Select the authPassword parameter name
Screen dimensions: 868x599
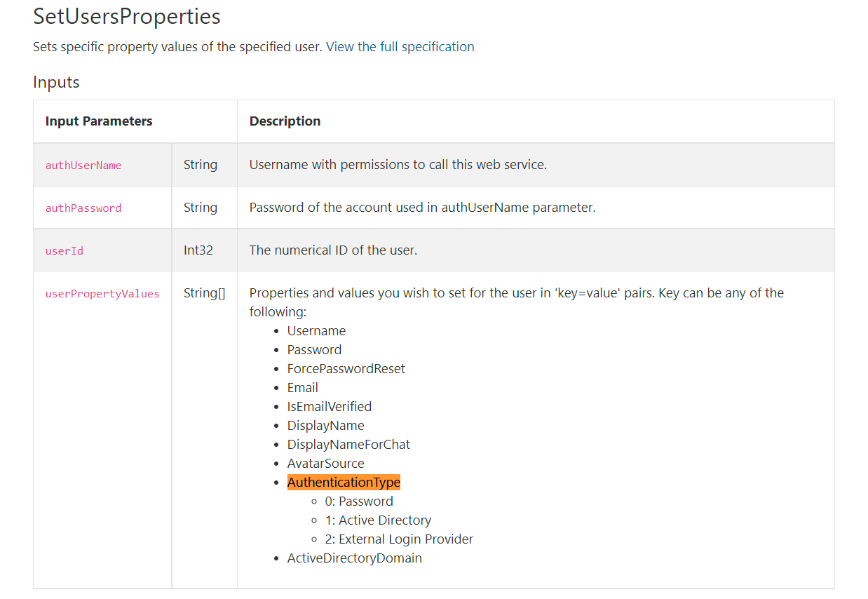pyautogui.click(x=83, y=208)
